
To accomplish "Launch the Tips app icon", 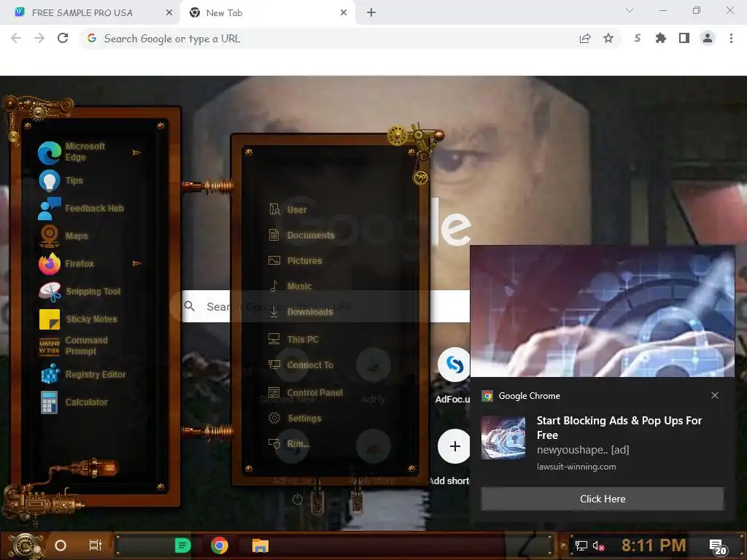I will point(49,181).
